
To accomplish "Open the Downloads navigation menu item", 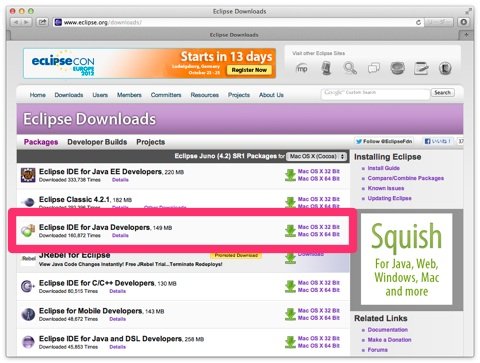I will tap(69, 95).
